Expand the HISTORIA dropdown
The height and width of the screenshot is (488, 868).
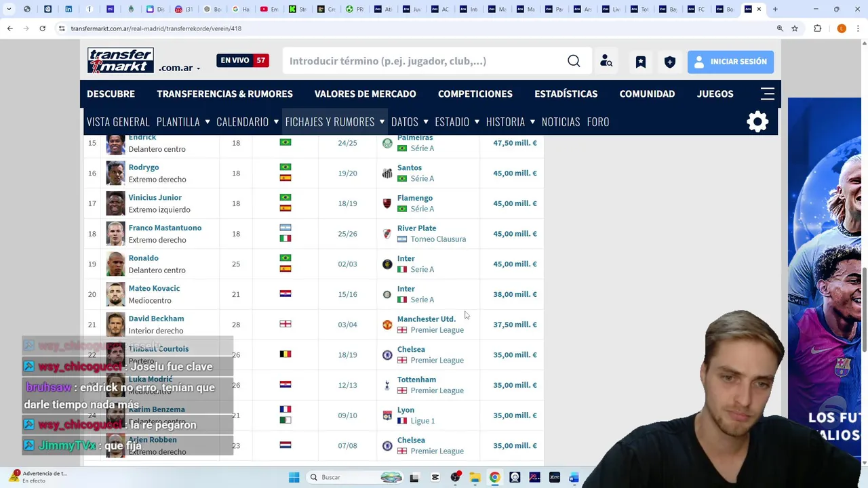click(x=532, y=121)
